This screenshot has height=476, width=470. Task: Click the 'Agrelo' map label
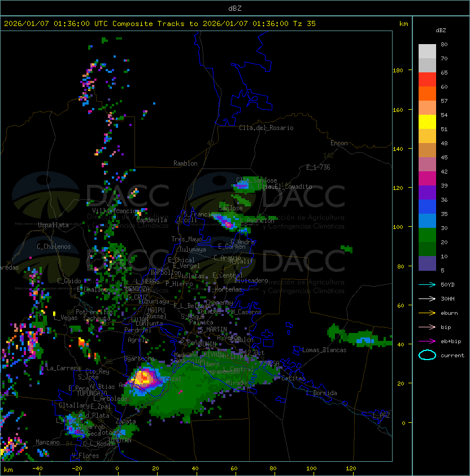138,340
